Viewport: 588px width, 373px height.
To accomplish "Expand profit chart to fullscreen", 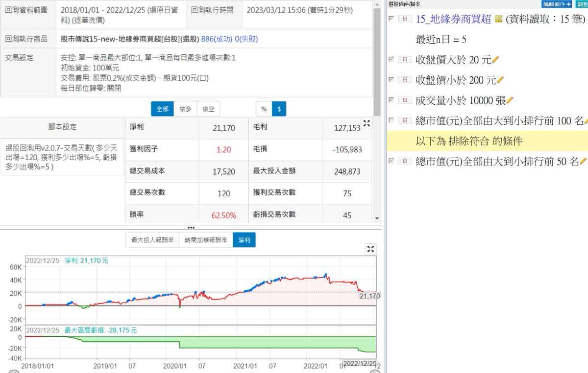I will tap(371, 249).
